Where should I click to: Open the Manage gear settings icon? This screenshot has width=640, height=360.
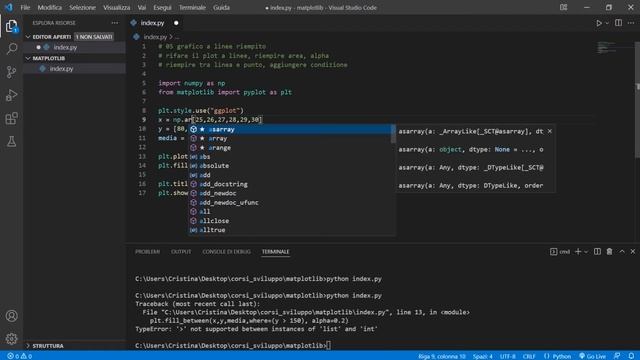tap(11, 338)
